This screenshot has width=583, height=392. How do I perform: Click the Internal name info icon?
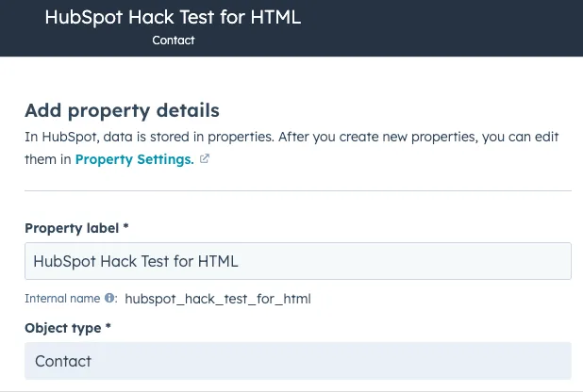[x=109, y=298]
